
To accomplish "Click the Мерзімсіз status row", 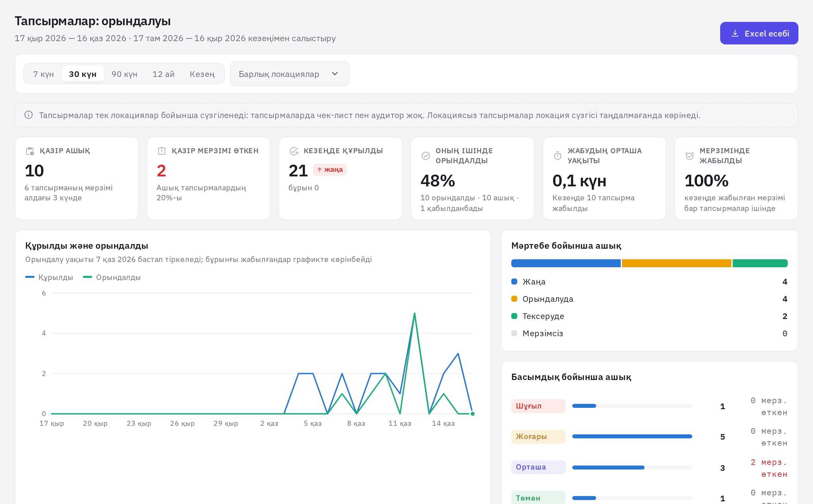I will (649, 333).
